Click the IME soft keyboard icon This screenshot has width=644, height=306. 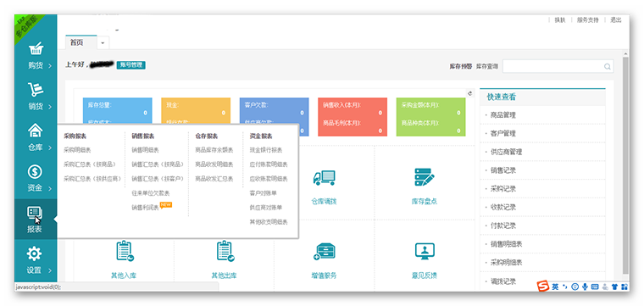[594, 287]
